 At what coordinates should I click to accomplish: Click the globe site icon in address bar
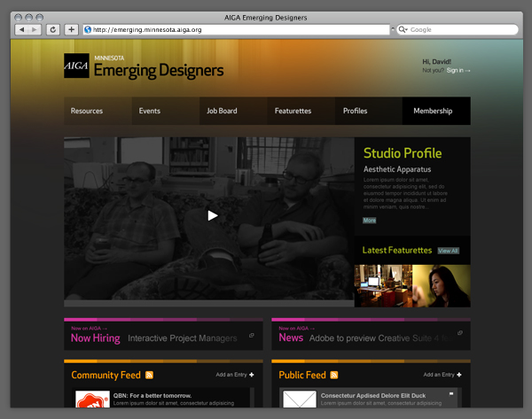tap(88, 30)
